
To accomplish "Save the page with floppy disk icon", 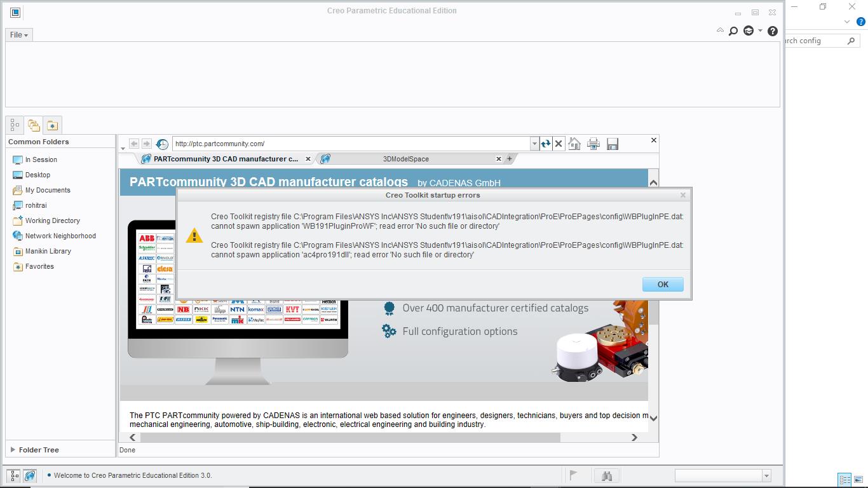I will (x=612, y=144).
